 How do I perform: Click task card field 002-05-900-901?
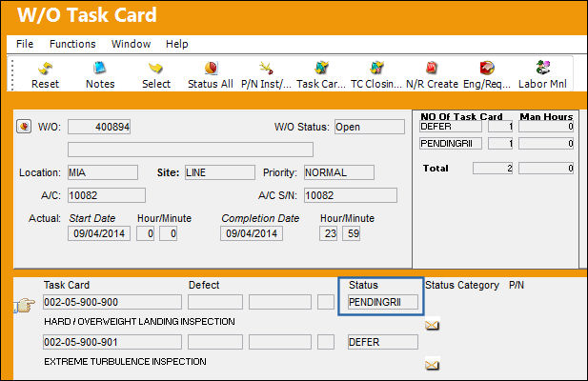112,342
